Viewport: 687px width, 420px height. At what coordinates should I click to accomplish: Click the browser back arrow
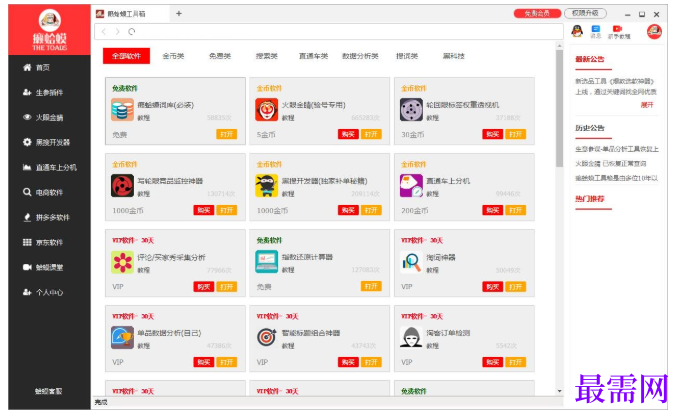tap(104, 32)
